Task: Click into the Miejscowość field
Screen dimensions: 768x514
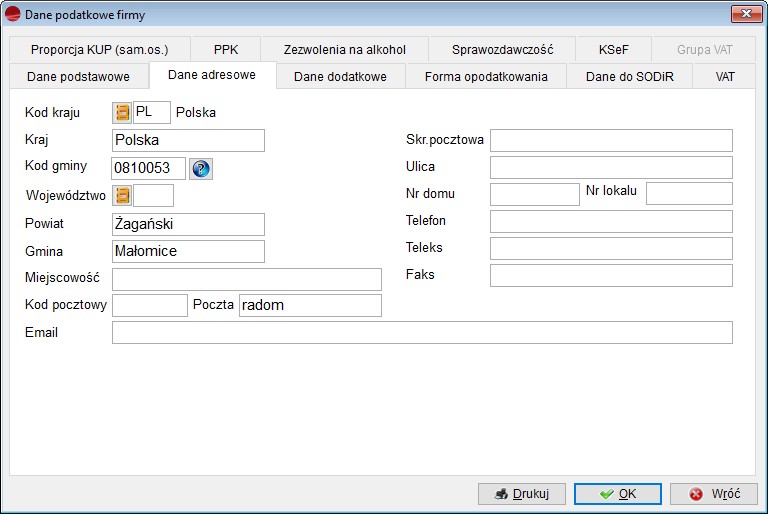Action: [246, 279]
